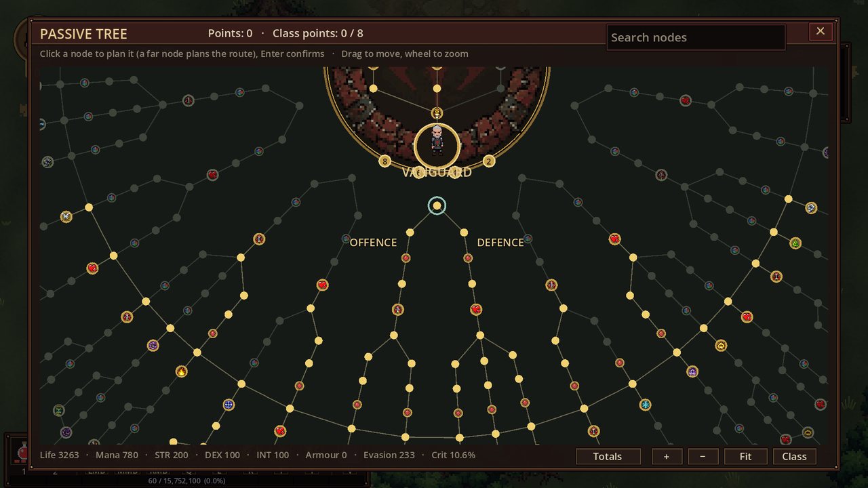Select the teal-ringed starting node
Viewport: 868px width, 488px height.
[x=437, y=205]
